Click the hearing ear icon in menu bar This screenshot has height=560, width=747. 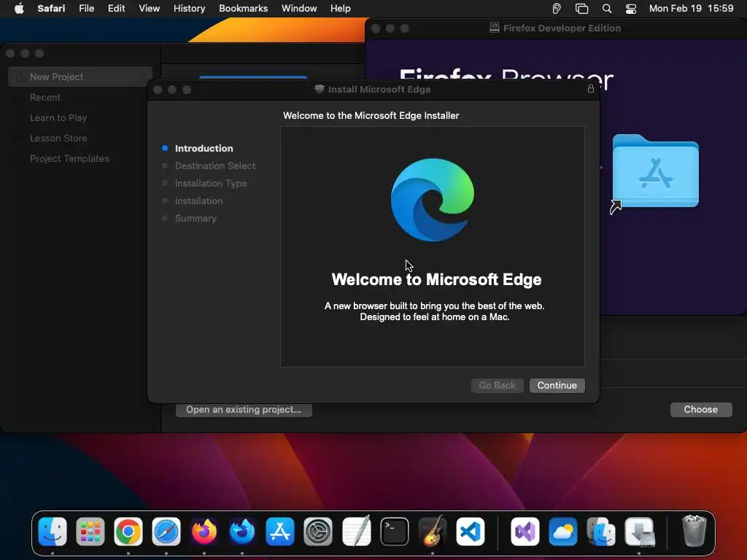tap(557, 9)
